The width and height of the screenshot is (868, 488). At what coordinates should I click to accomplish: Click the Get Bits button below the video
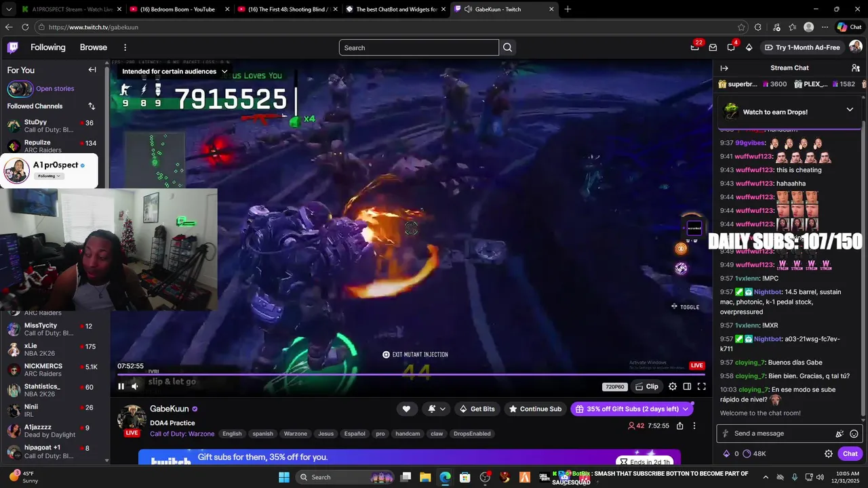click(x=477, y=409)
